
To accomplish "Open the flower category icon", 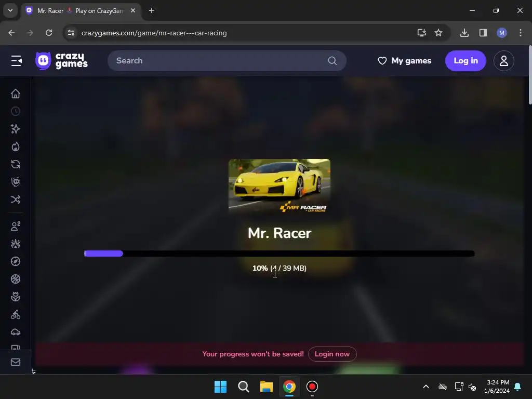I will [16, 297].
